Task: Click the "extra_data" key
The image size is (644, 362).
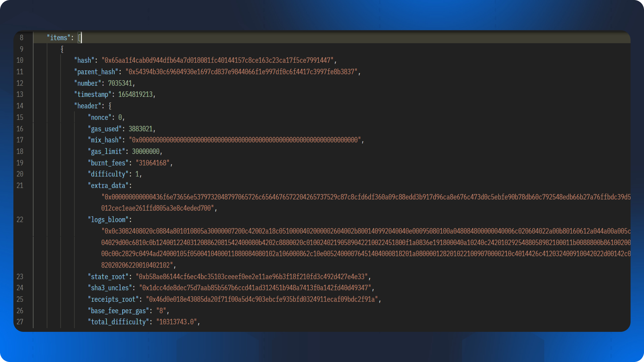Action: click(108, 186)
